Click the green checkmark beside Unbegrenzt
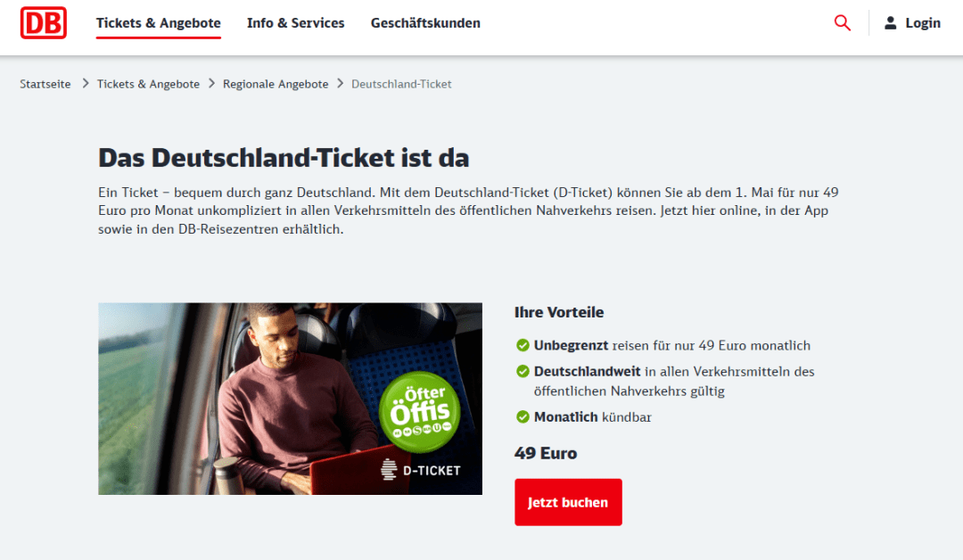Image resolution: width=963 pixels, height=560 pixels. [523, 346]
